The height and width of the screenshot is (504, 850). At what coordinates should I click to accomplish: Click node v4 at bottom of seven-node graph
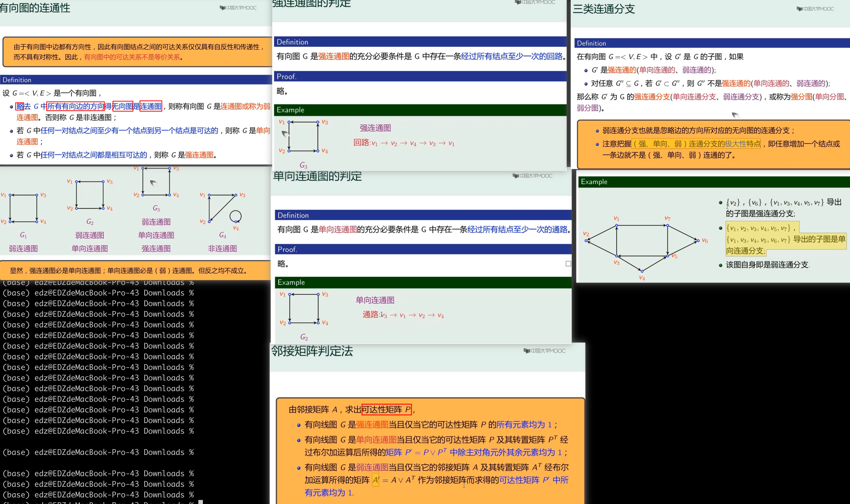642,271
